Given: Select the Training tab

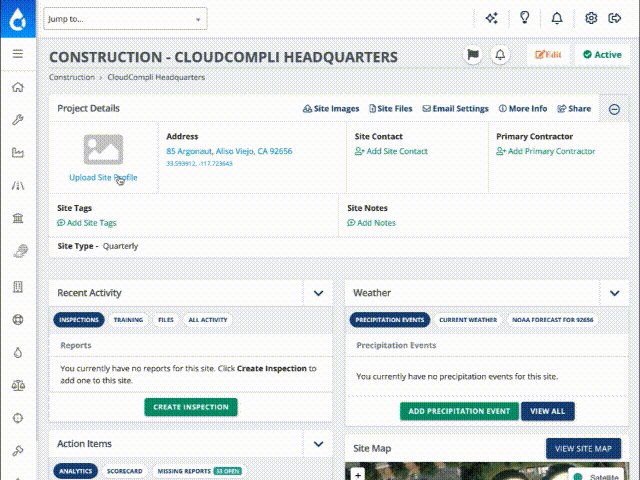Looking at the screenshot, I should click(128, 320).
